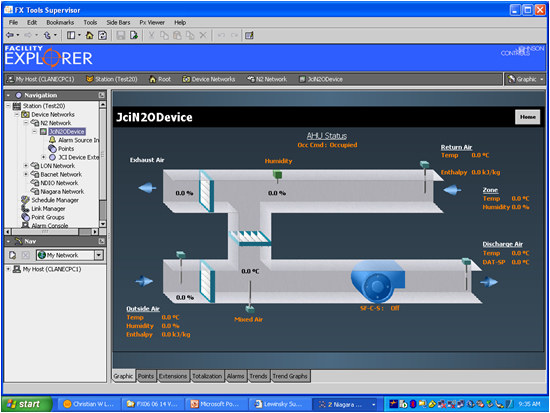Click the blue supply fan graphic

[377, 281]
